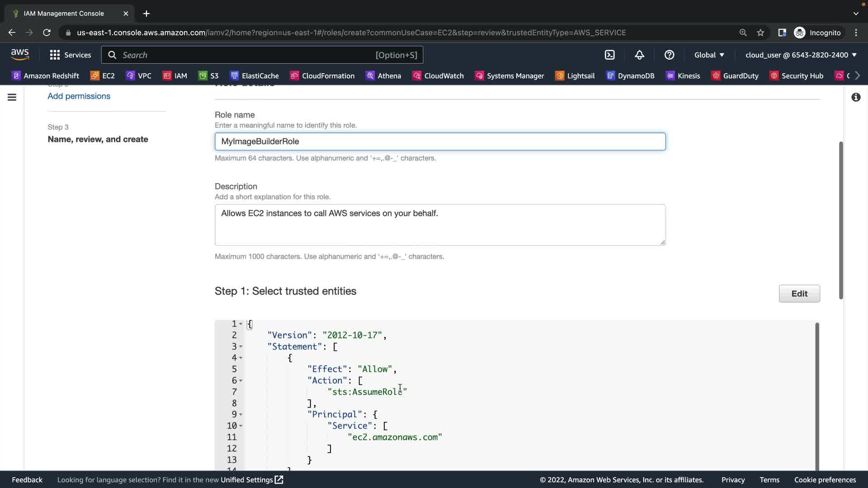Open the CloudWatch favorites shortcut
Screen dimensions: 868x488
(x=438, y=75)
